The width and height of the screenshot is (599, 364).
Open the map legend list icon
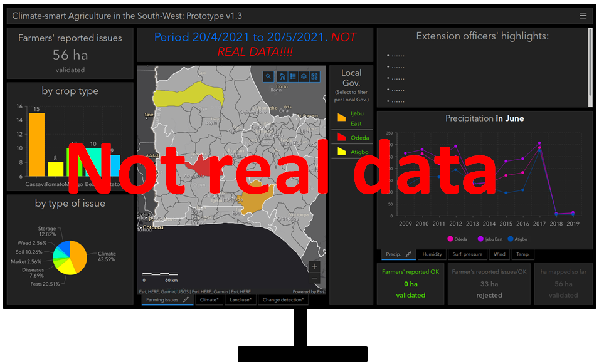pos(293,76)
